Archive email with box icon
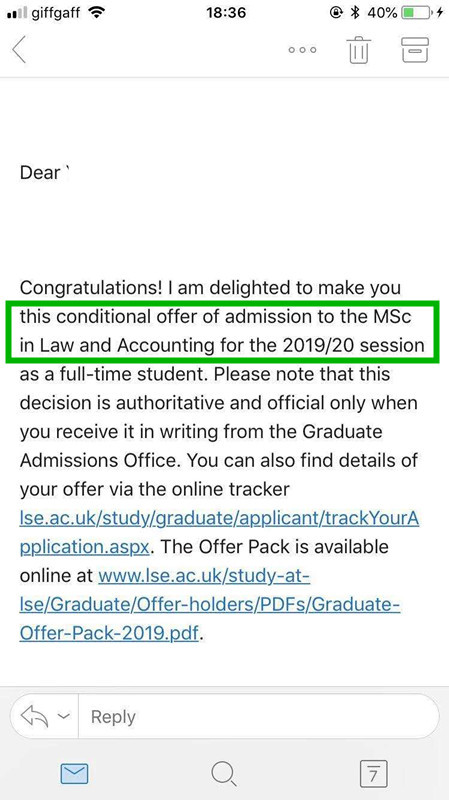Screen dimensions: 449x800 (x=415, y=49)
